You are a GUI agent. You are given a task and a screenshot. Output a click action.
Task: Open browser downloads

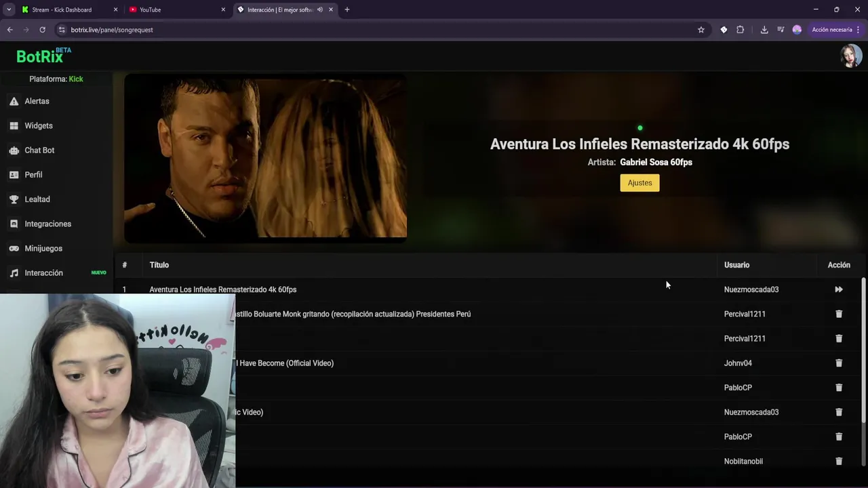(764, 30)
